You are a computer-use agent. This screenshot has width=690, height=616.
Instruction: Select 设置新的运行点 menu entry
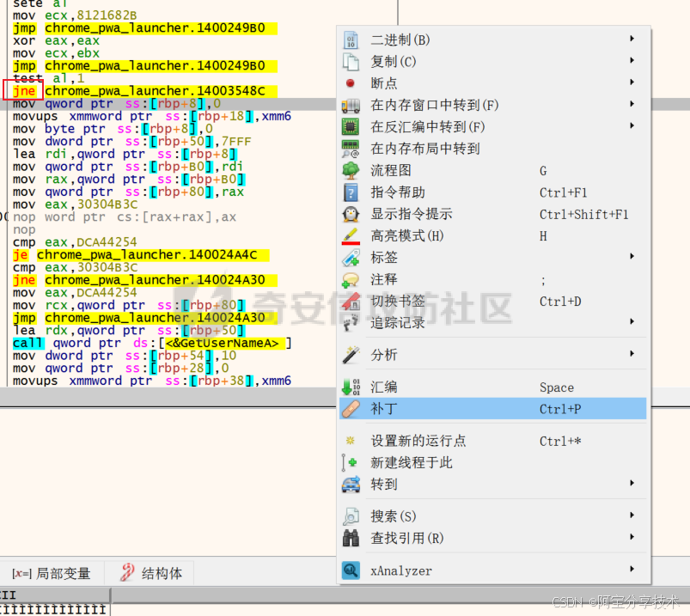pos(493,441)
